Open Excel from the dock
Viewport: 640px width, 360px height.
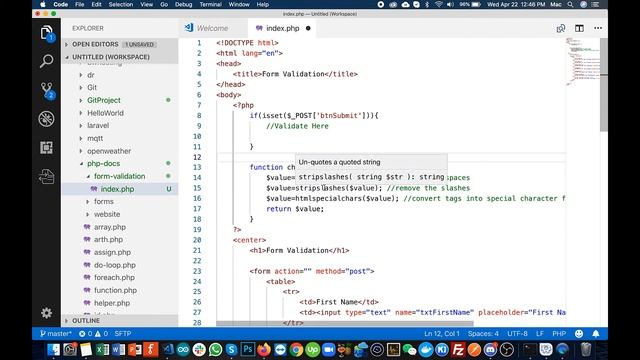pyautogui.click(x=102, y=350)
